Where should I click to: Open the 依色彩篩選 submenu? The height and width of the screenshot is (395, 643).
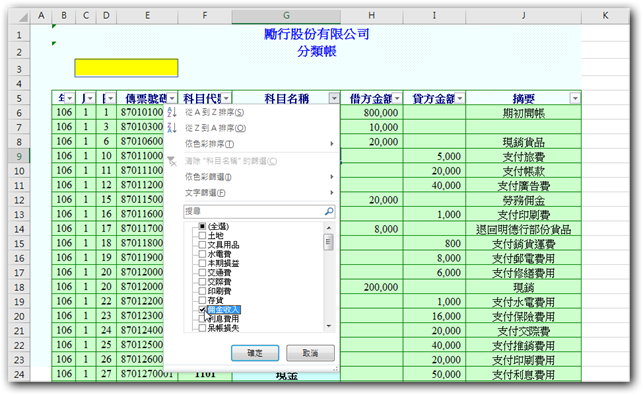pyautogui.click(x=251, y=177)
